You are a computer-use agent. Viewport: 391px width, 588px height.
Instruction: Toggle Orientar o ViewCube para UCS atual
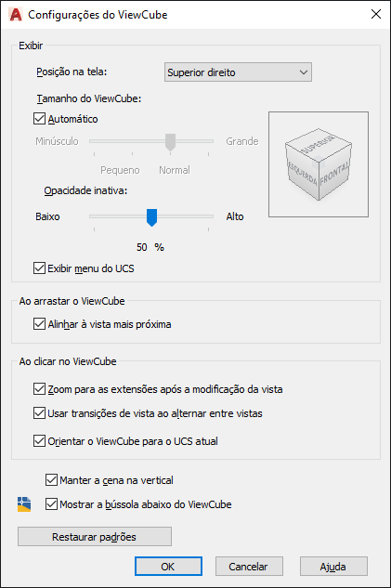(x=39, y=440)
